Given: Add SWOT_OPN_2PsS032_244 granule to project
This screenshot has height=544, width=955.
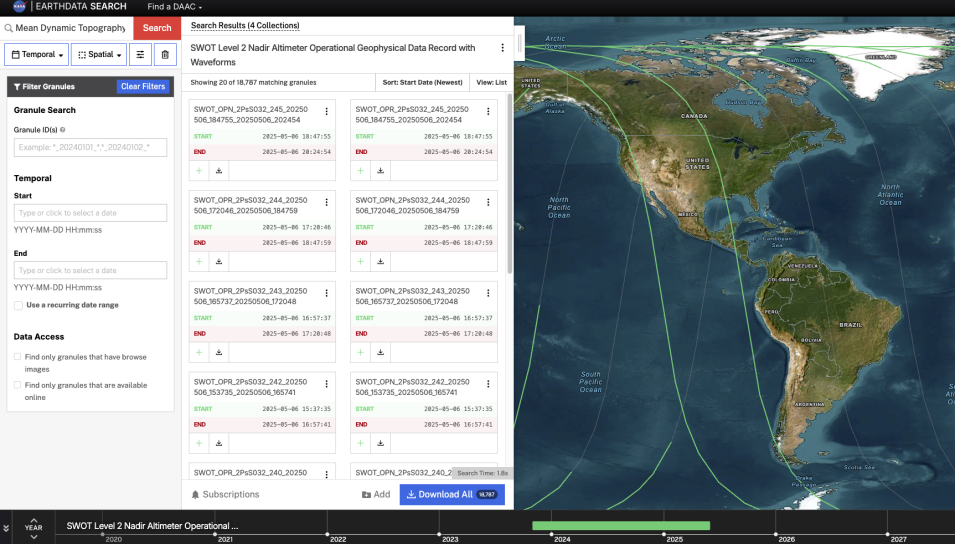Looking at the screenshot, I should pos(361,261).
